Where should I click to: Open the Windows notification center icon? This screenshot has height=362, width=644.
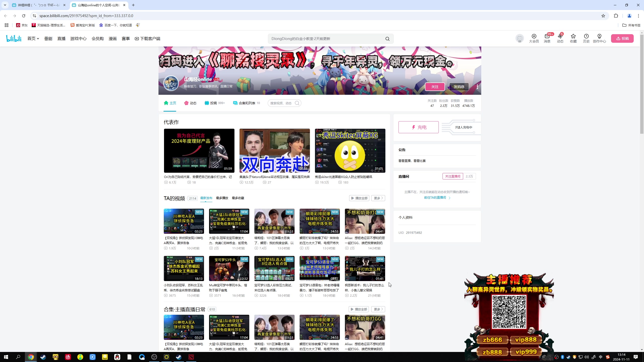pyautogui.click(x=636, y=357)
